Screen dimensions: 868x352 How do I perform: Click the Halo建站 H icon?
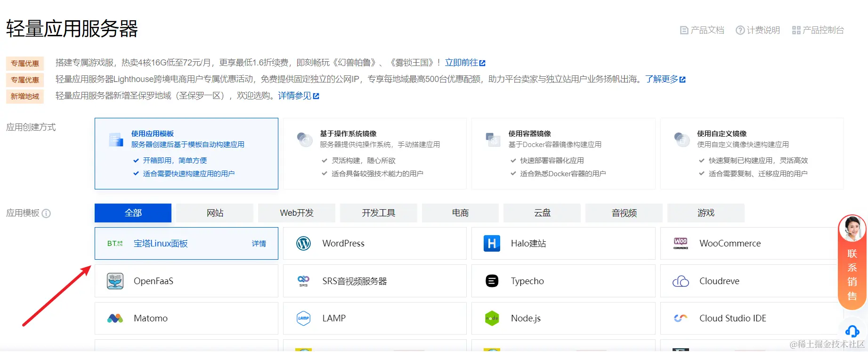tap(492, 244)
